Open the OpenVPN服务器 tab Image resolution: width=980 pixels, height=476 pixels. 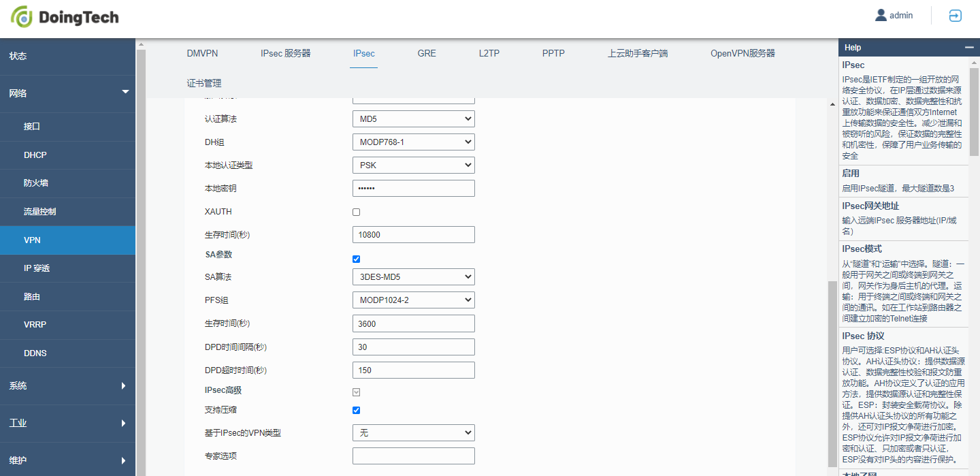(742, 53)
